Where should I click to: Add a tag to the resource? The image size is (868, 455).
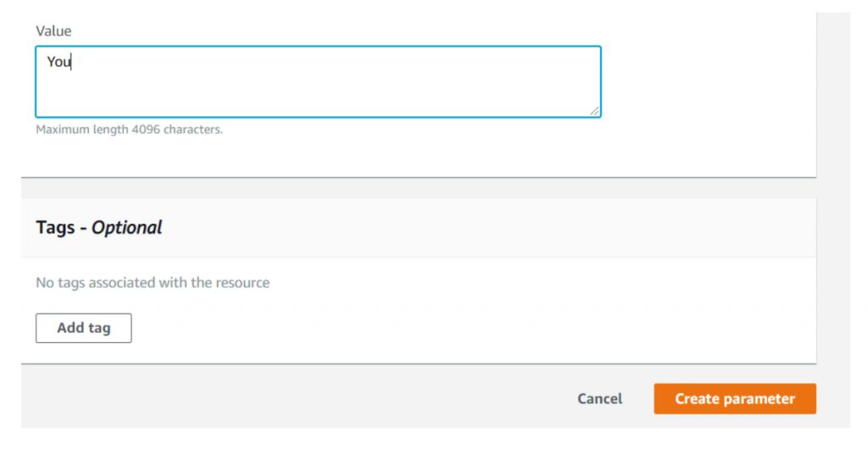point(83,328)
